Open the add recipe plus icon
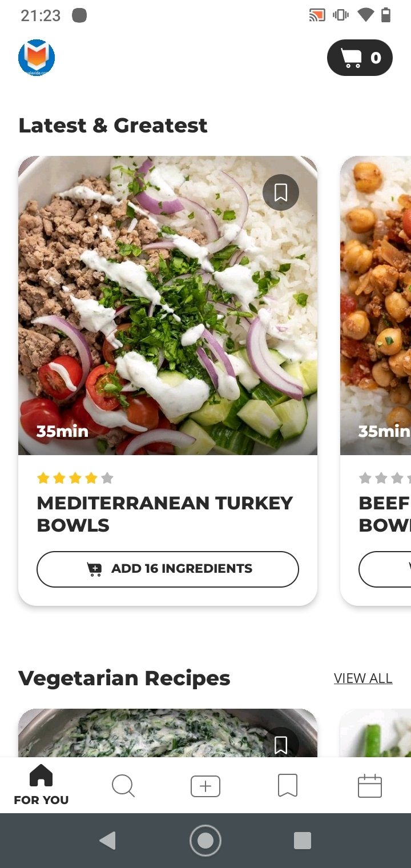The height and width of the screenshot is (868, 411). coord(205,786)
